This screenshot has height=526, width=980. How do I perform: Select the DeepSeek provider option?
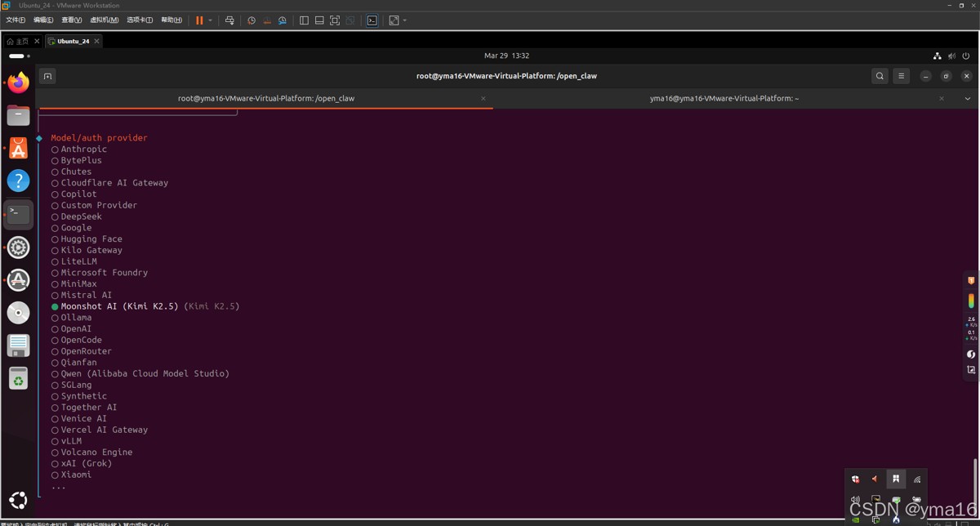point(77,216)
